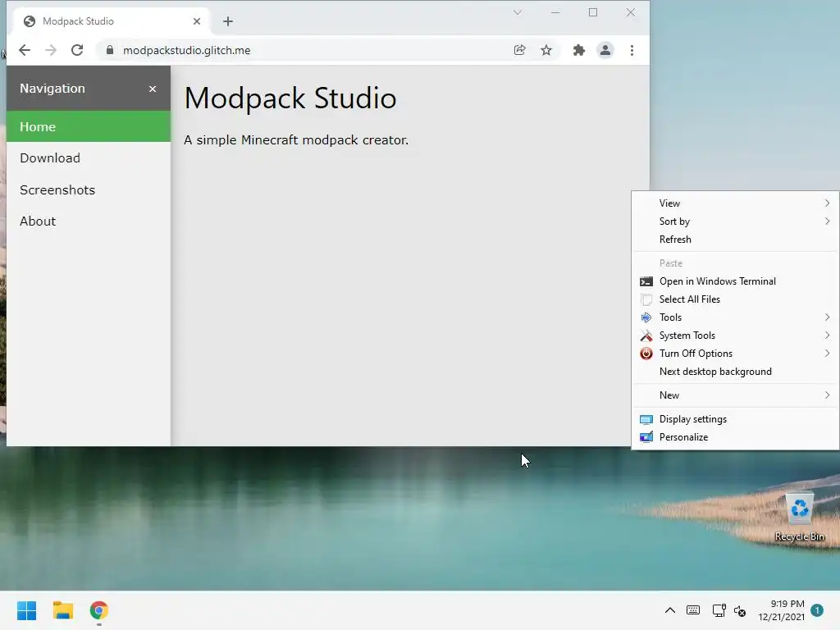This screenshot has width=840, height=630.
Task: Open File Explorer from the taskbar
Action: pyautogui.click(x=62, y=610)
